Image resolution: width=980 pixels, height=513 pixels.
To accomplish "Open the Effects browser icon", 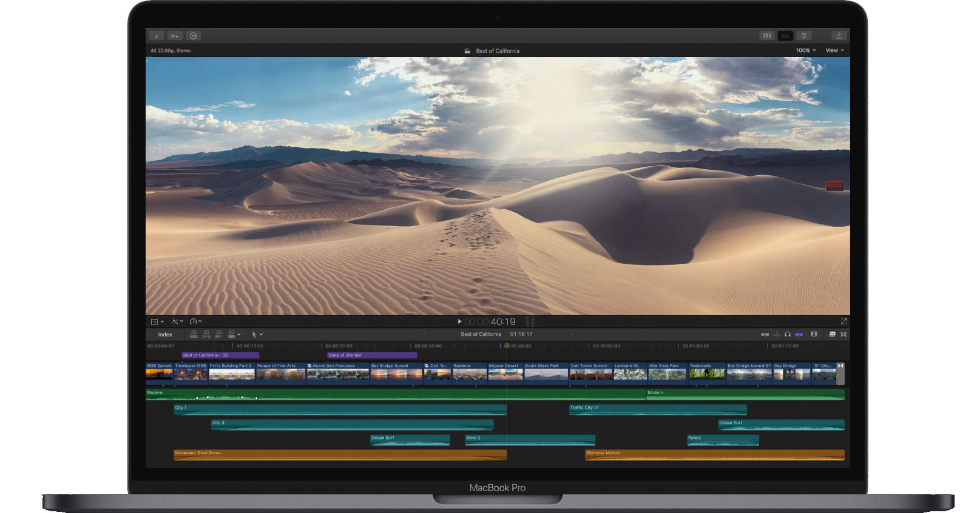I will (832, 334).
